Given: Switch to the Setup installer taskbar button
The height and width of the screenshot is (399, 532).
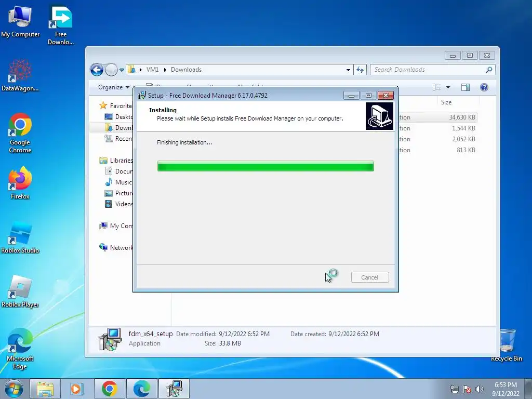Looking at the screenshot, I should click(174, 389).
